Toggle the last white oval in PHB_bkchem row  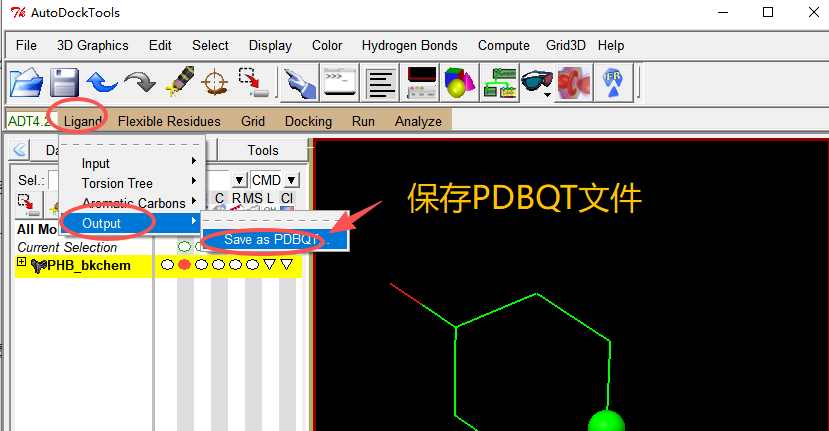253,265
